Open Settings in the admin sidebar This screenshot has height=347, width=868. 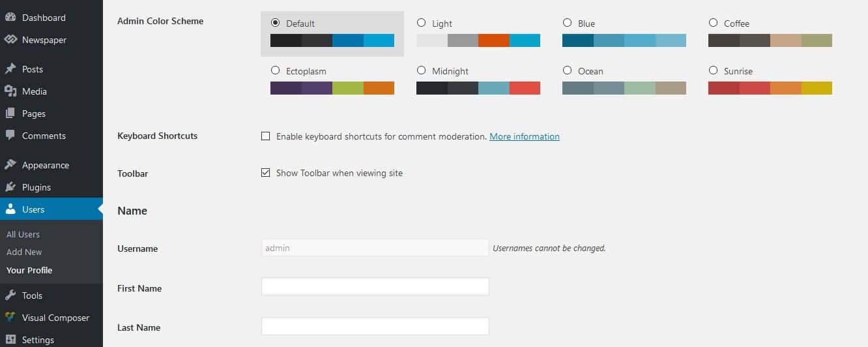click(38, 340)
